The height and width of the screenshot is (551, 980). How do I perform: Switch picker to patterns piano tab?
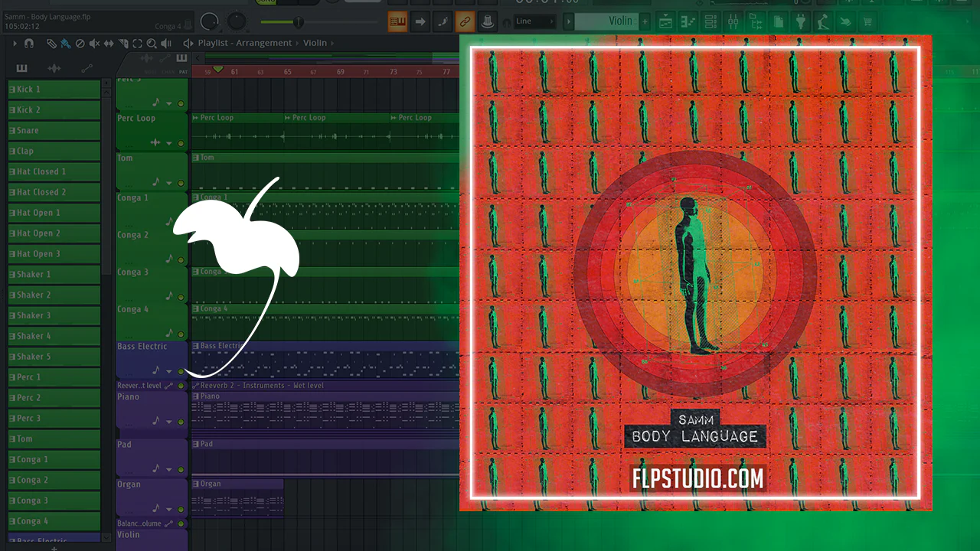coord(21,68)
